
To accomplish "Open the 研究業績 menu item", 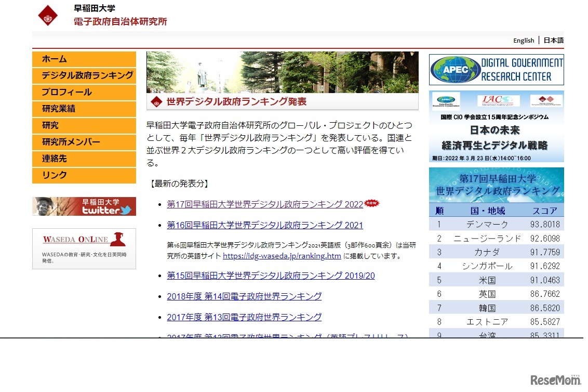I will coord(84,109).
